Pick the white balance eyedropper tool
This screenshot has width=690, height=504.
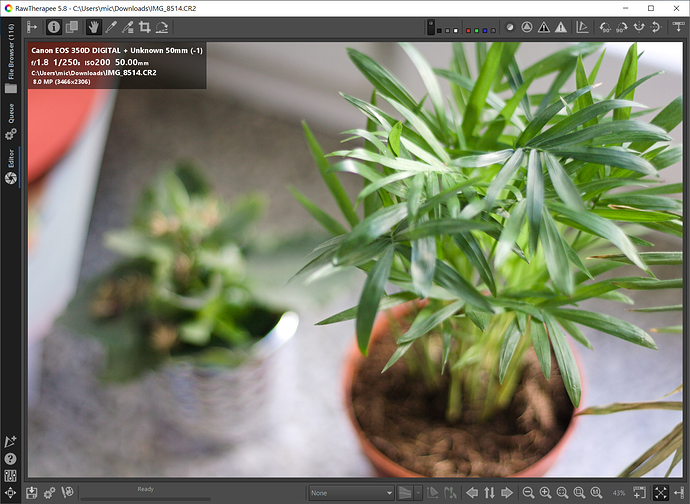click(109, 27)
